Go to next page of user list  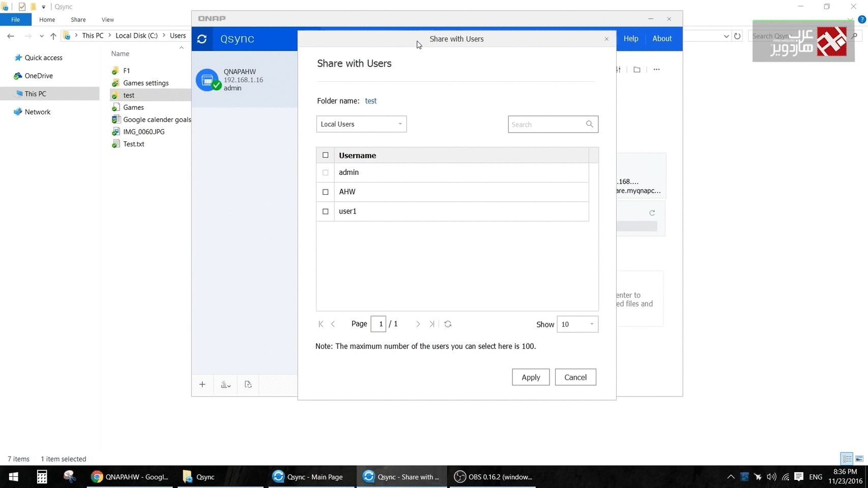click(418, 324)
